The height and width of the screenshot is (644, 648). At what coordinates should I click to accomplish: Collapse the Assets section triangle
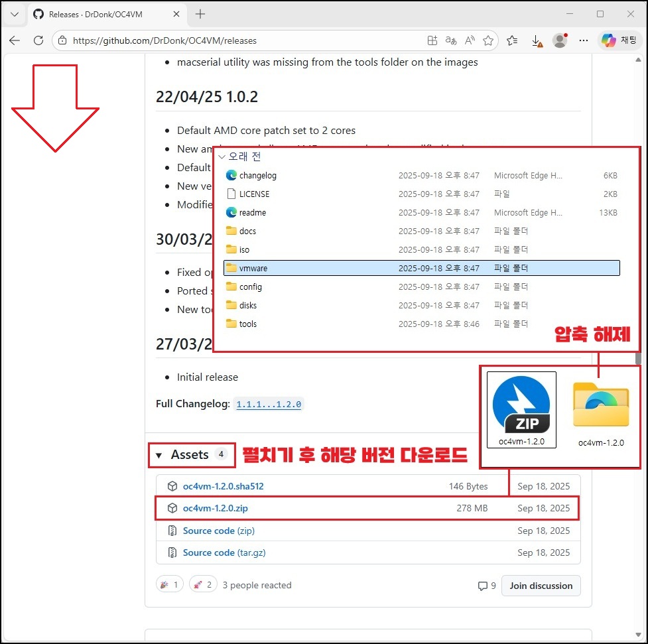(159, 456)
